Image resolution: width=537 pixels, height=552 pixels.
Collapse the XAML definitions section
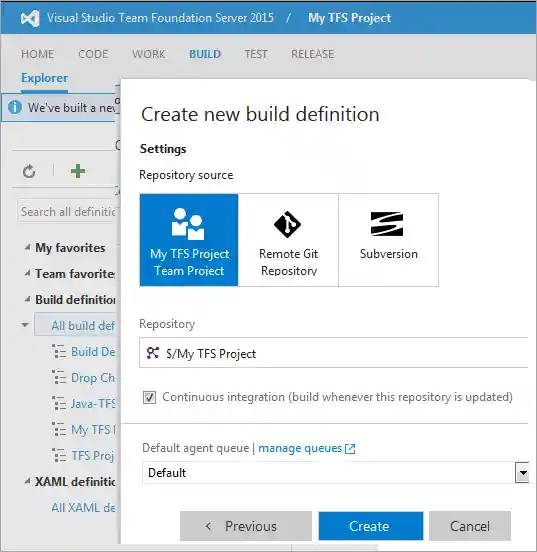pos(27,481)
